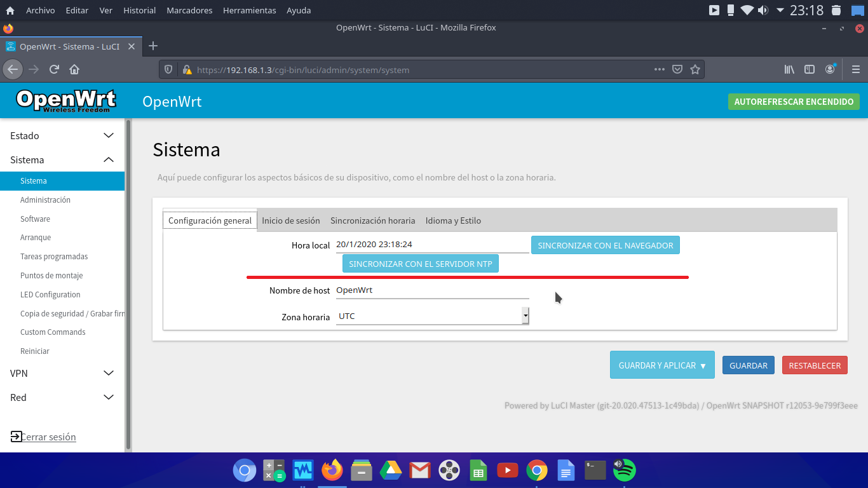Open Google Docs from the dock
This screenshot has width=868, height=488.
566,470
